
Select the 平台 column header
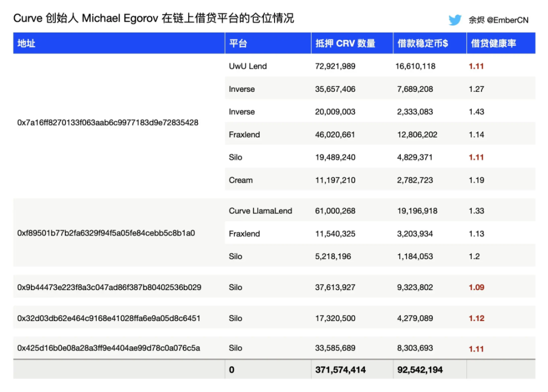tap(237, 43)
